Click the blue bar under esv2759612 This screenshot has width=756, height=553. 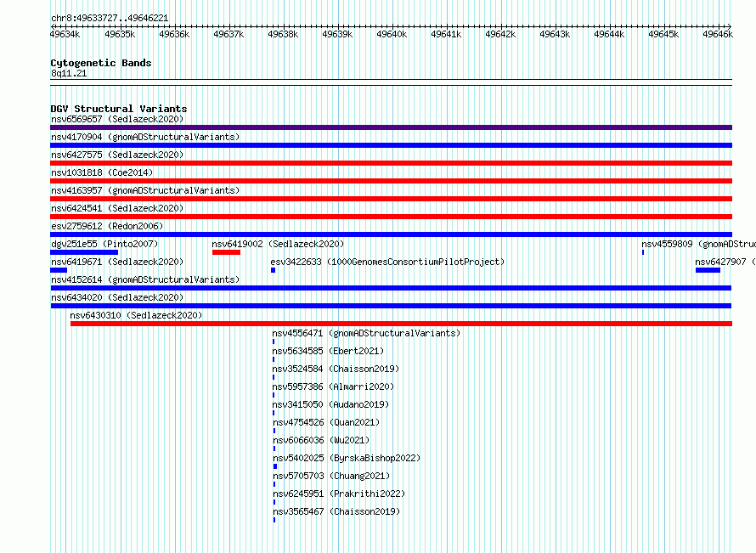[x=391, y=234]
